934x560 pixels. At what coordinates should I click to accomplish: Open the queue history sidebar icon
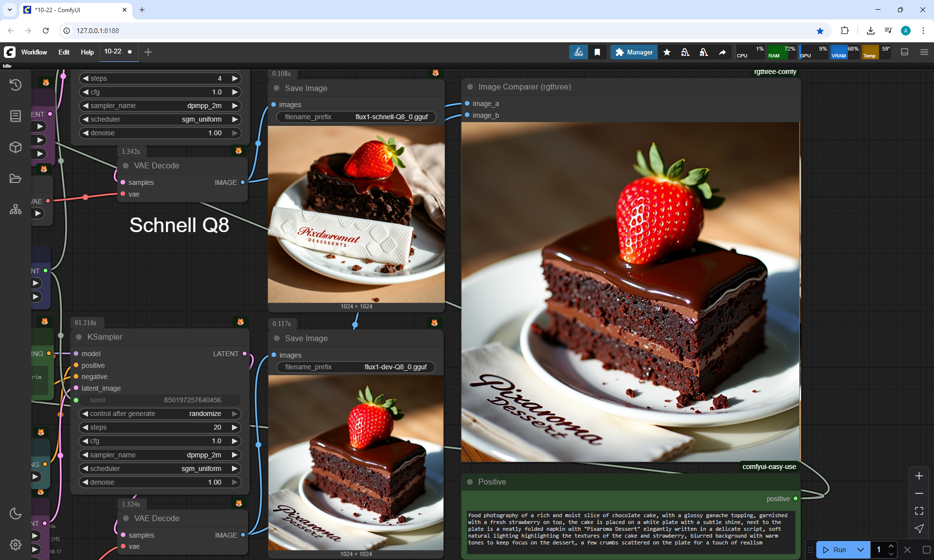(x=16, y=85)
